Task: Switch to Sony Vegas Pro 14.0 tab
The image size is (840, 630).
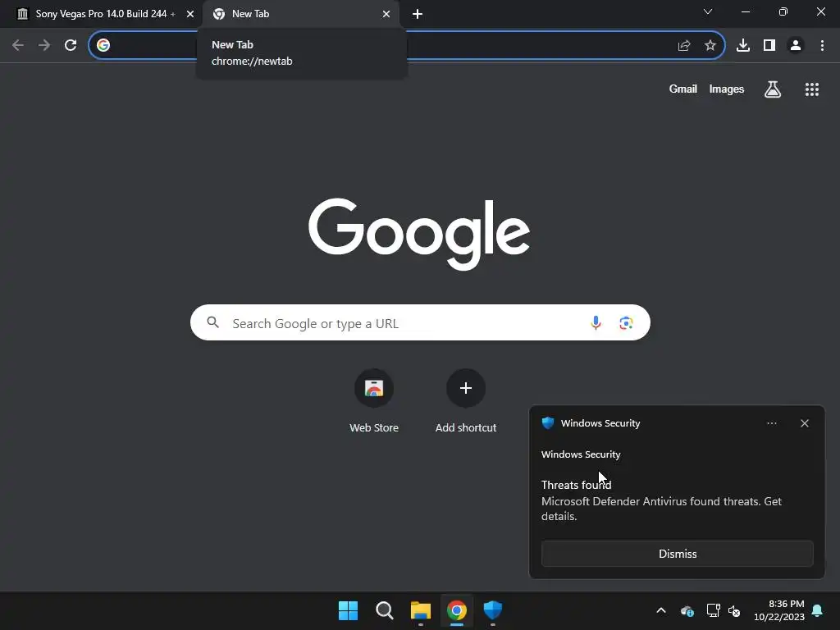Action: 105,14
